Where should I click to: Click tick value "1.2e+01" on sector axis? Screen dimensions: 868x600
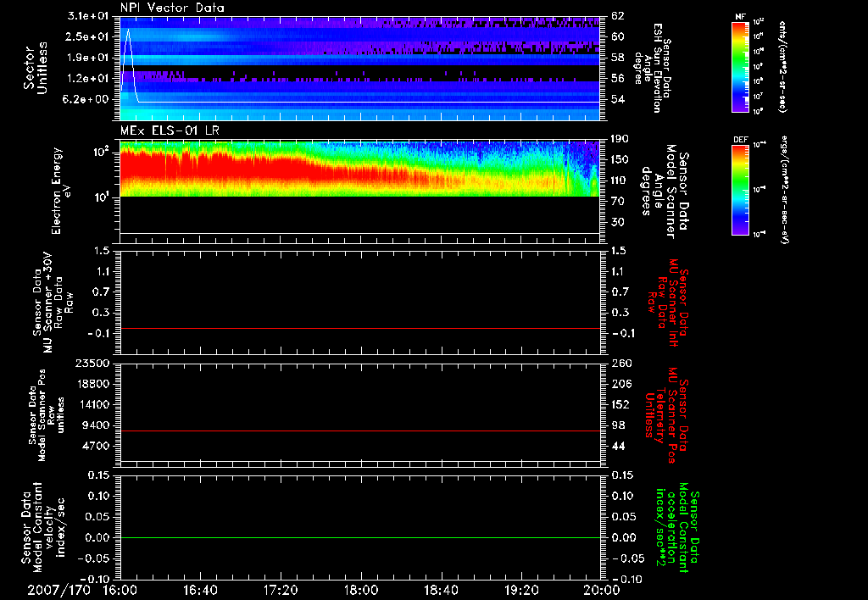(x=87, y=79)
